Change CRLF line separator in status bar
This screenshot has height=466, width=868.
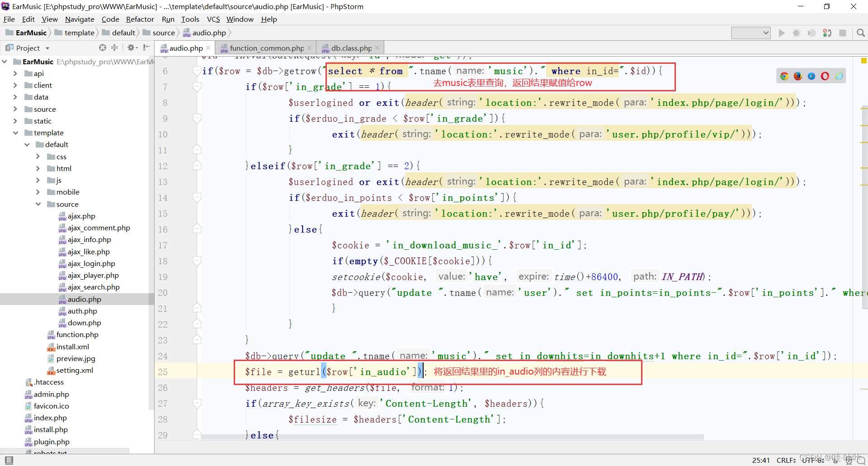tap(786, 460)
